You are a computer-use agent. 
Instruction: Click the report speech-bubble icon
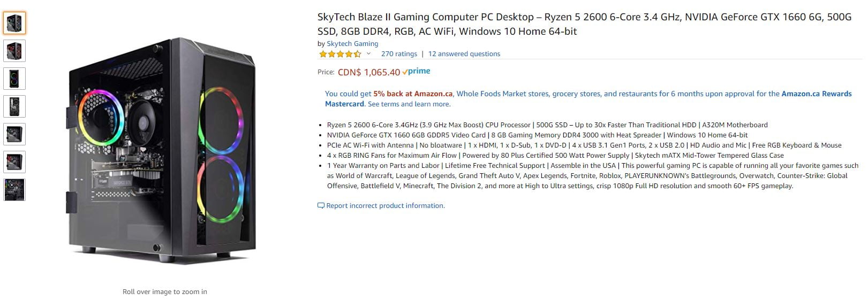321,206
